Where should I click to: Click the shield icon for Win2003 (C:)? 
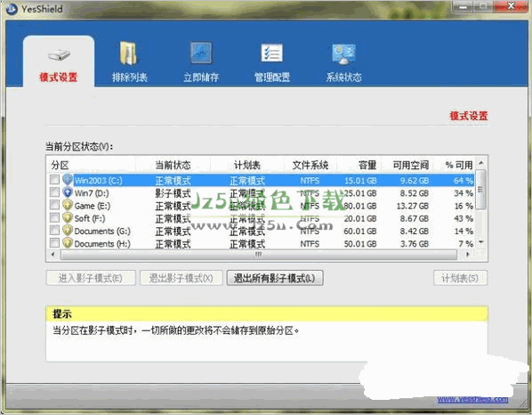pyautogui.click(x=68, y=180)
